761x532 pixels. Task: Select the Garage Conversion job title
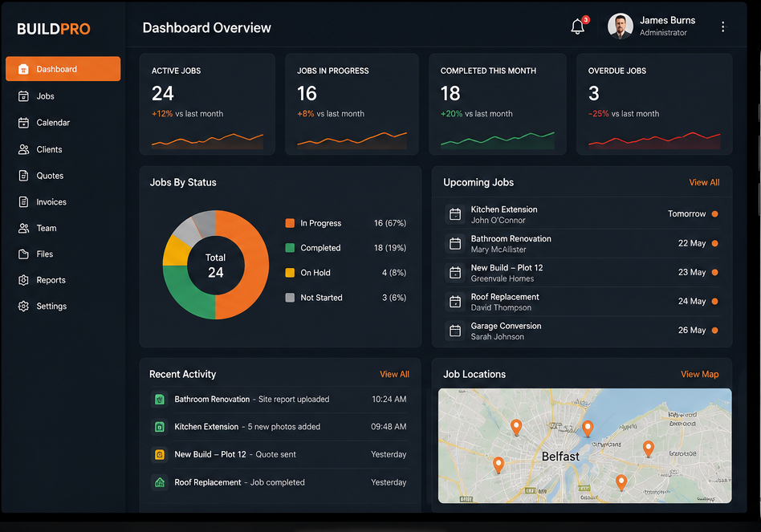pyautogui.click(x=506, y=326)
